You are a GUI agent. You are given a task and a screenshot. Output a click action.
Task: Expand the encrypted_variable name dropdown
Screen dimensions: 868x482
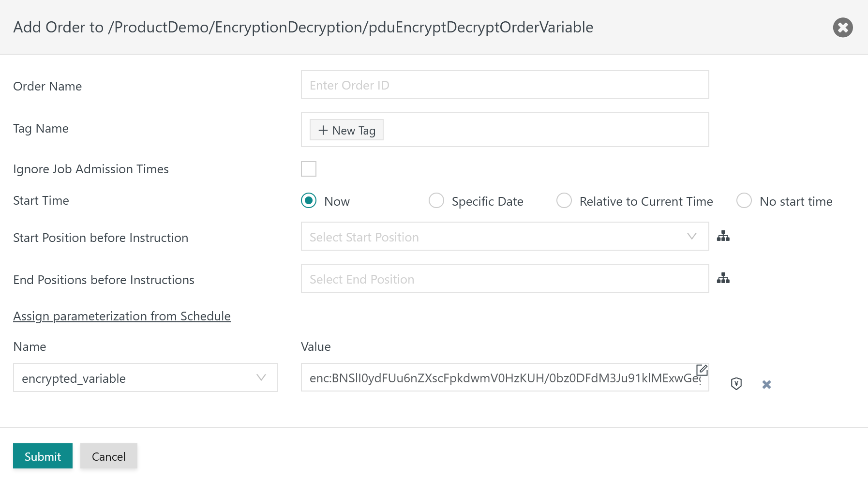(145, 377)
